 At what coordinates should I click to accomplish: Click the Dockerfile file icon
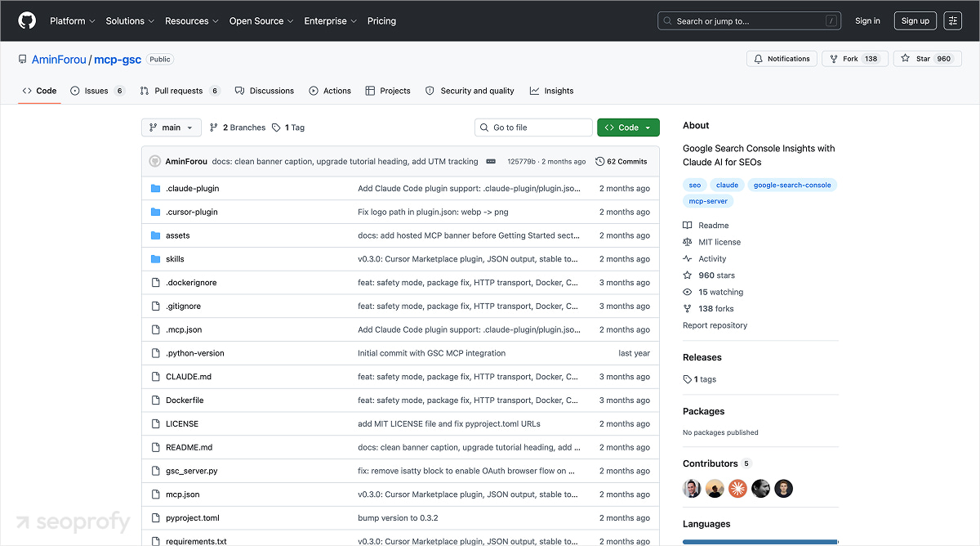point(156,401)
